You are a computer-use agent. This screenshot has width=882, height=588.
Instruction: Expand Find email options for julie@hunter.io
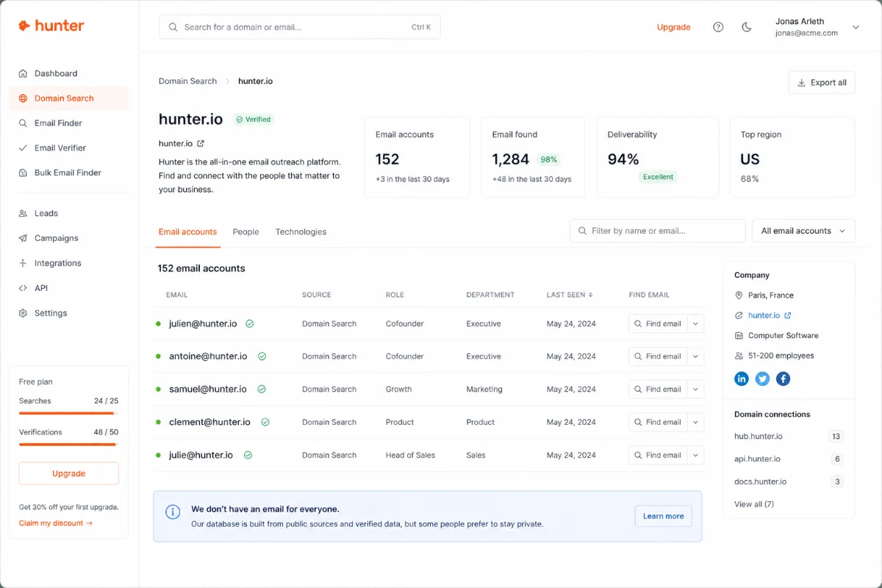coord(696,455)
